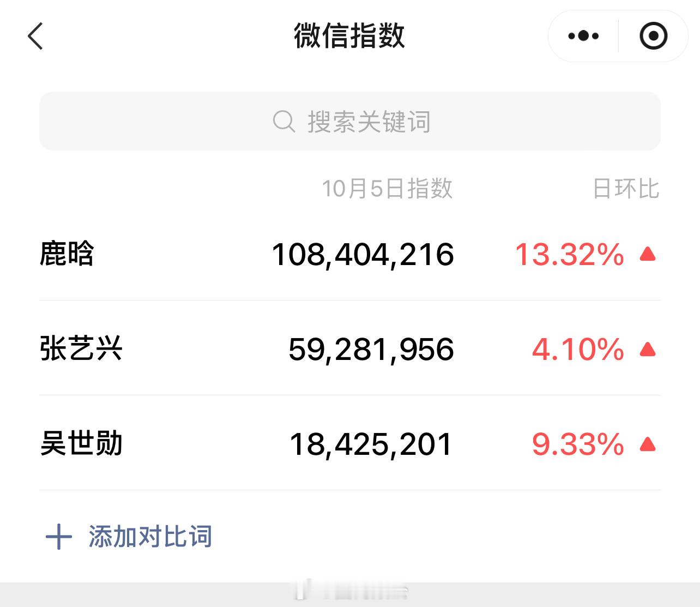Focus the 搜索关键词 search field
Image resolution: width=700 pixels, height=607 pixels.
(369, 121)
